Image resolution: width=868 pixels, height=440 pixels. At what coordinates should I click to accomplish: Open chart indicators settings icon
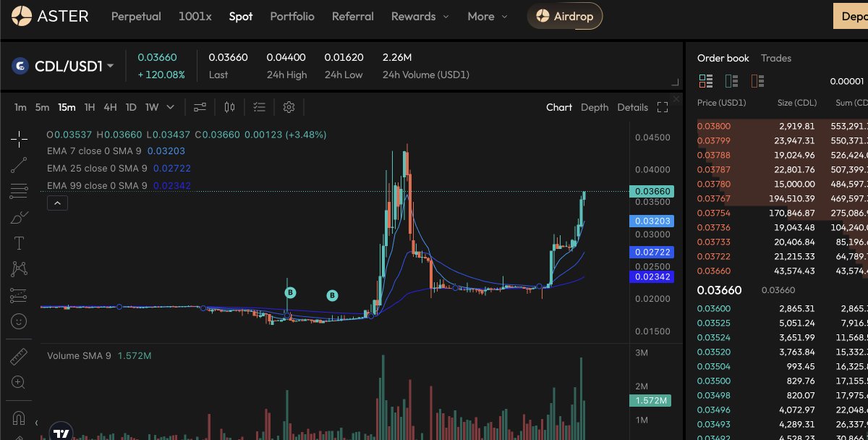tap(200, 107)
